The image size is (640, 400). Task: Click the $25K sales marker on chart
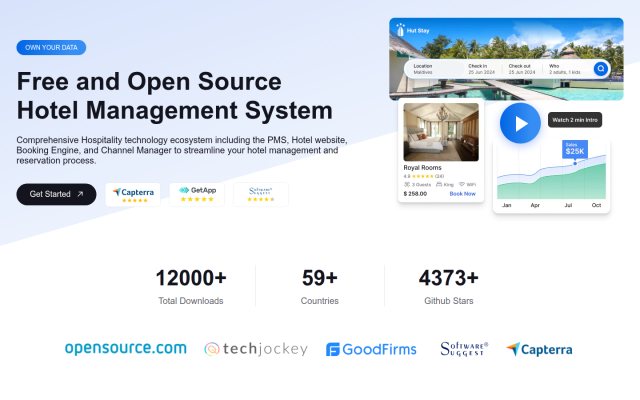[x=575, y=150]
